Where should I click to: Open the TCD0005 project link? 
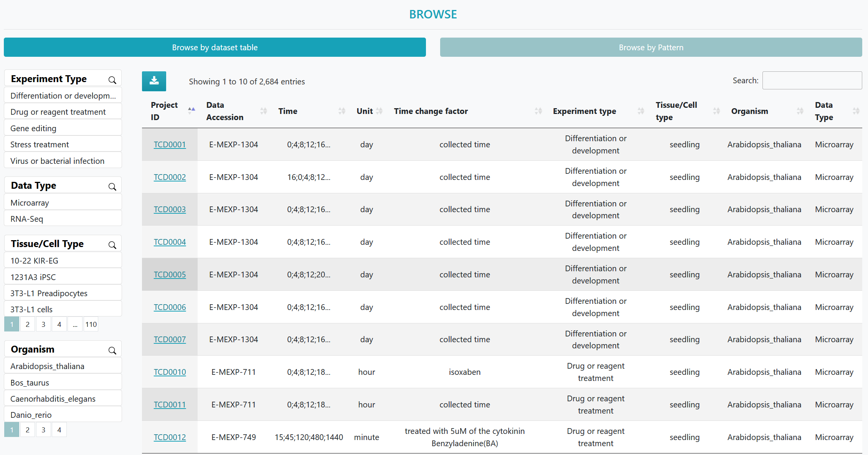(170, 274)
